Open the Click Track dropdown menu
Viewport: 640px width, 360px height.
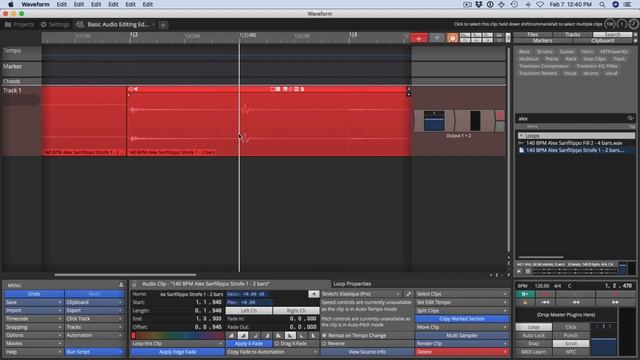coord(94,318)
